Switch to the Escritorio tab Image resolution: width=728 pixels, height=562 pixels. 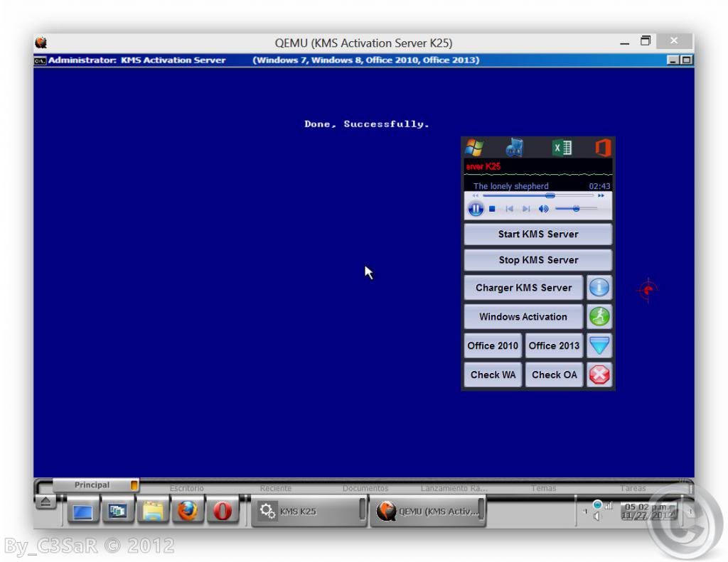(x=186, y=488)
